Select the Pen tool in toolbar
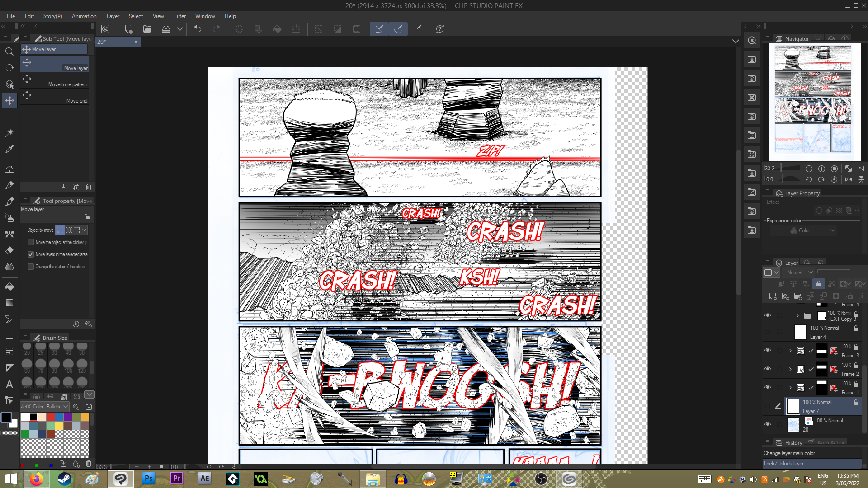Image resolution: width=868 pixels, height=488 pixels. (x=9, y=185)
